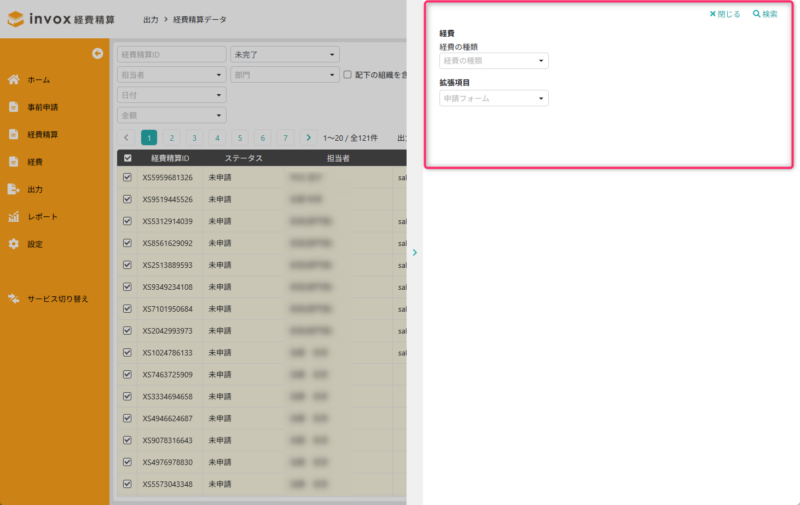Click the 経費精算ID column header
This screenshot has height=505, width=800.
tap(170, 158)
